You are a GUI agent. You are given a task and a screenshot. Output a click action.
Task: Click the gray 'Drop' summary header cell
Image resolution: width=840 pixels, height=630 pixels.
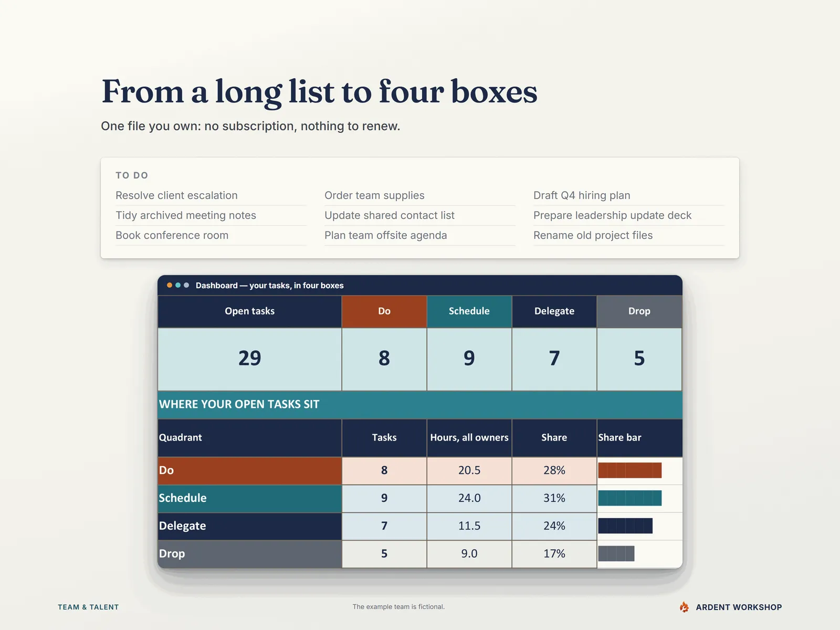coord(639,311)
